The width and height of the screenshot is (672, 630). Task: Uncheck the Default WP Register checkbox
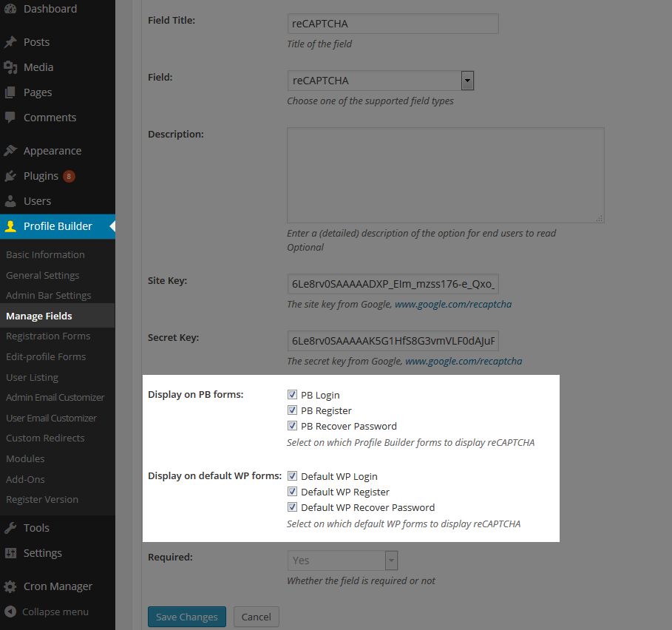(x=292, y=491)
